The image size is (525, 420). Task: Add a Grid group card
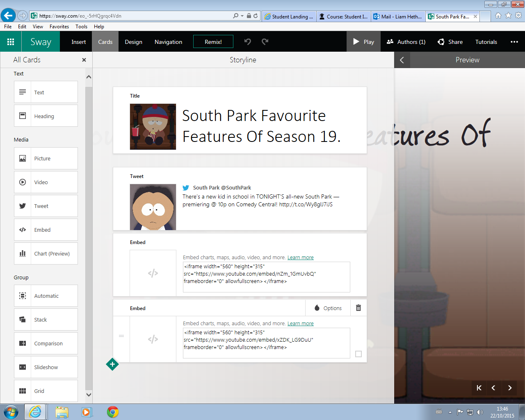click(46, 391)
